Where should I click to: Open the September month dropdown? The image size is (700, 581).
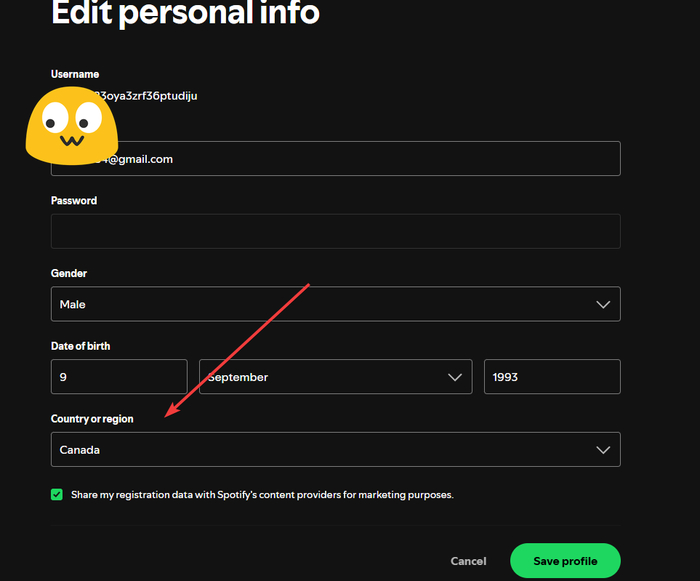click(x=336, y=377)
